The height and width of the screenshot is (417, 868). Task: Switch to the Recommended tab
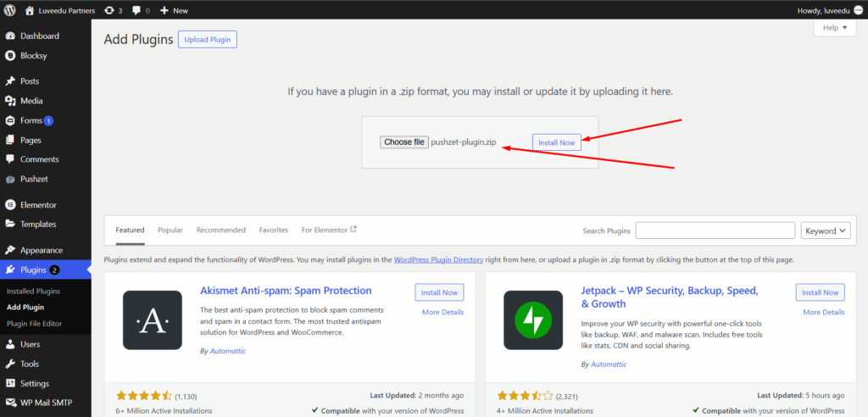point(221,230)
